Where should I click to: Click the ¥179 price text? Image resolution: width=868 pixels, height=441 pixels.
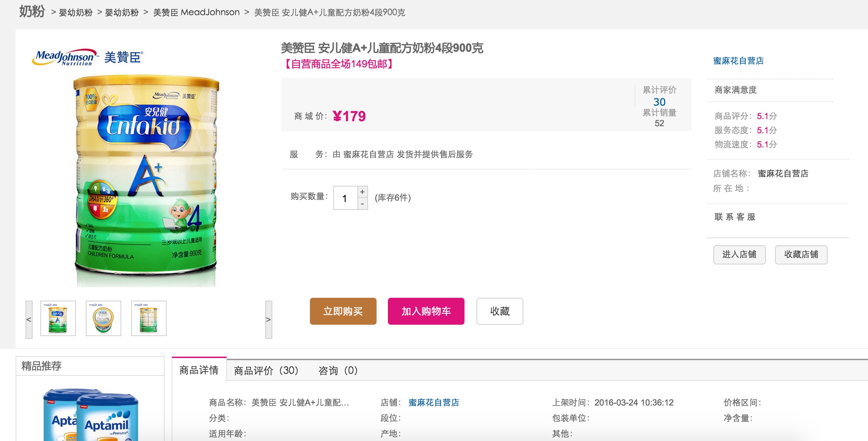click(349, 116)
